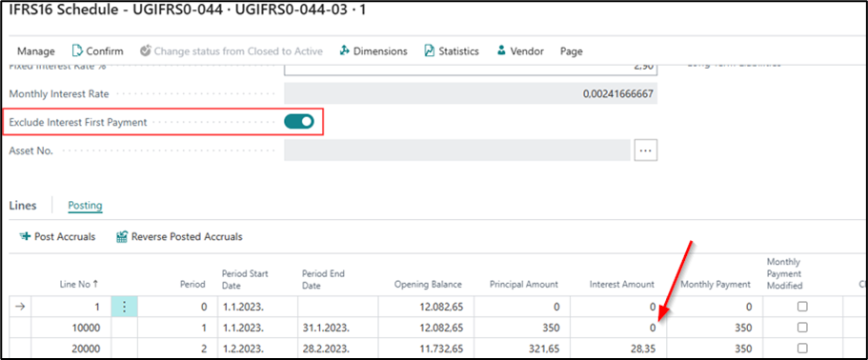Viewport: 868px width, 360px height.
Task: Open Asset No. lookup ellipsis button
Action: coord(645,150)
